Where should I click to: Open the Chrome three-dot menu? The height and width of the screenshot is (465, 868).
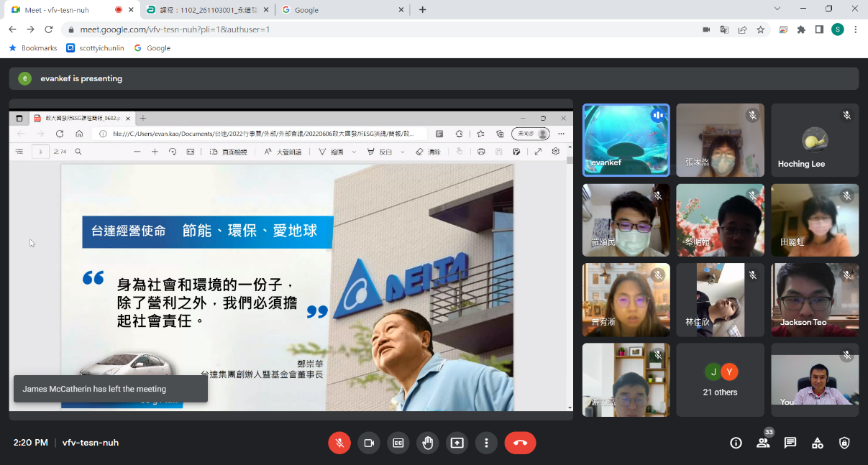click(856, 29)
